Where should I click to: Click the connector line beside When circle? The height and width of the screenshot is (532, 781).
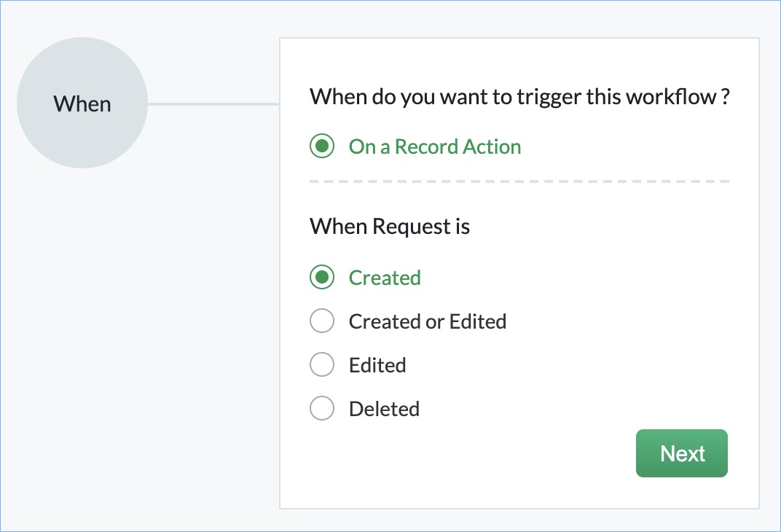[213, 104]
